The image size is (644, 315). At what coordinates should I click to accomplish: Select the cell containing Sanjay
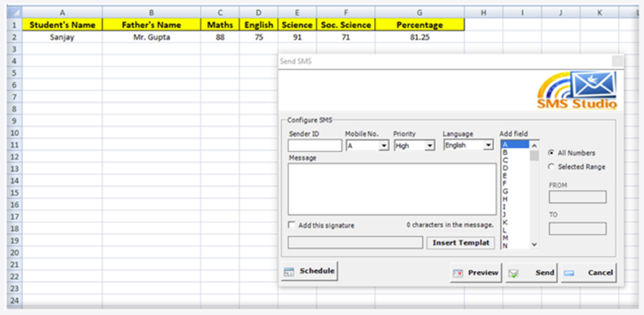[x=62, y=37]
